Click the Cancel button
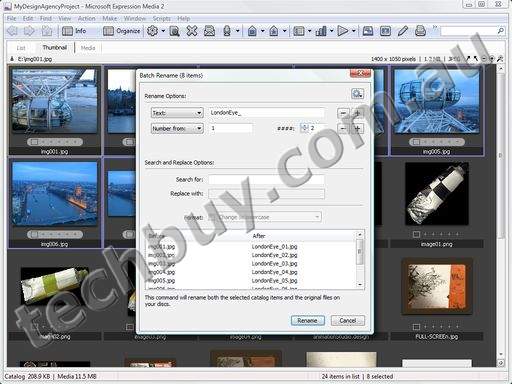512x384 pixels. pos(348,321)
